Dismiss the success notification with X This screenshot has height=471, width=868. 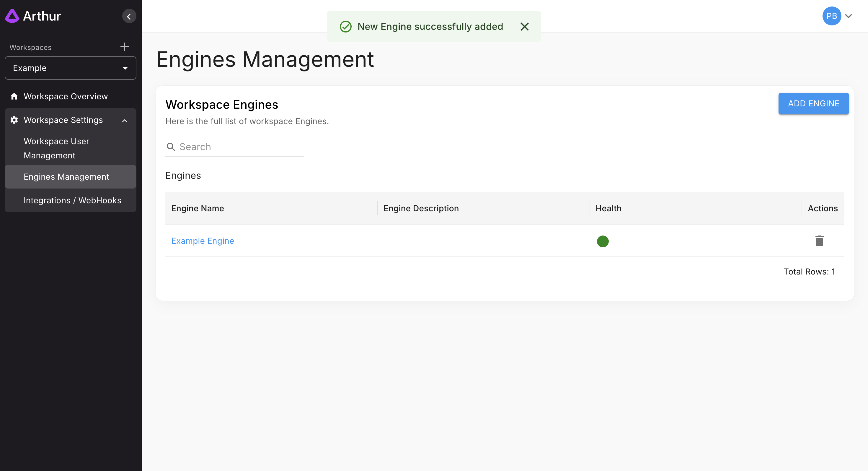[x=524, y=27]
